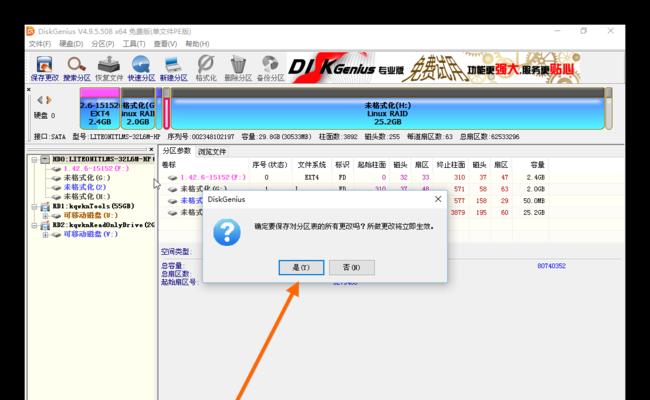Switch to the 分区参数 tab
Viewport: 650px width, 400px height.
click(x=177, y=151)
